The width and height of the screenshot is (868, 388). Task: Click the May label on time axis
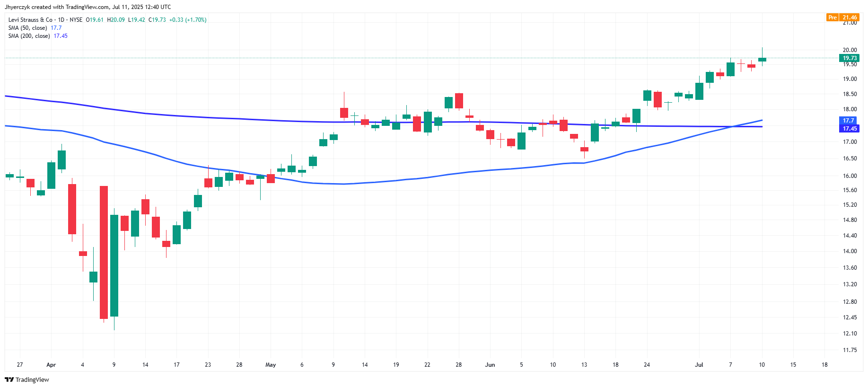coord(271,365)
